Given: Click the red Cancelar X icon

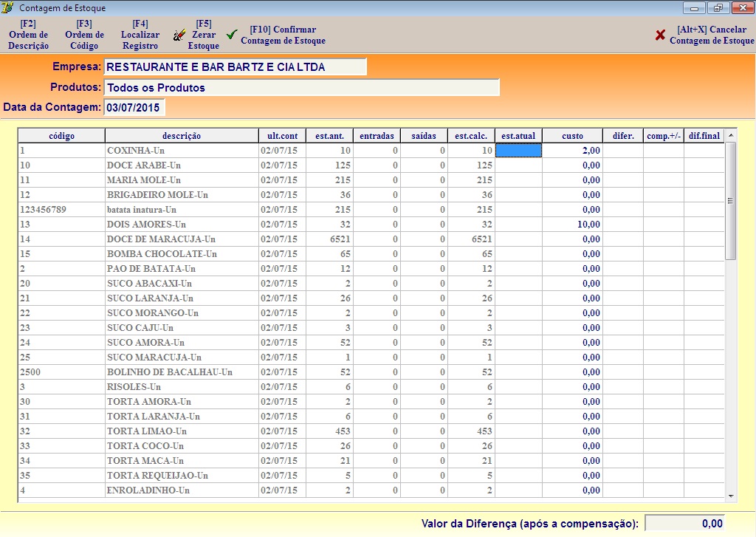Looking at the screenshot, I should (x=660, y=35).
